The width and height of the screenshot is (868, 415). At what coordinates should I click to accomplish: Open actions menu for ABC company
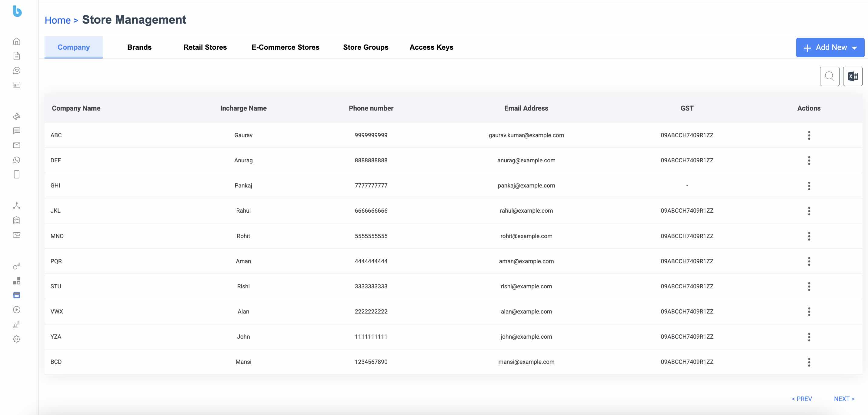(x=809, y=135)
